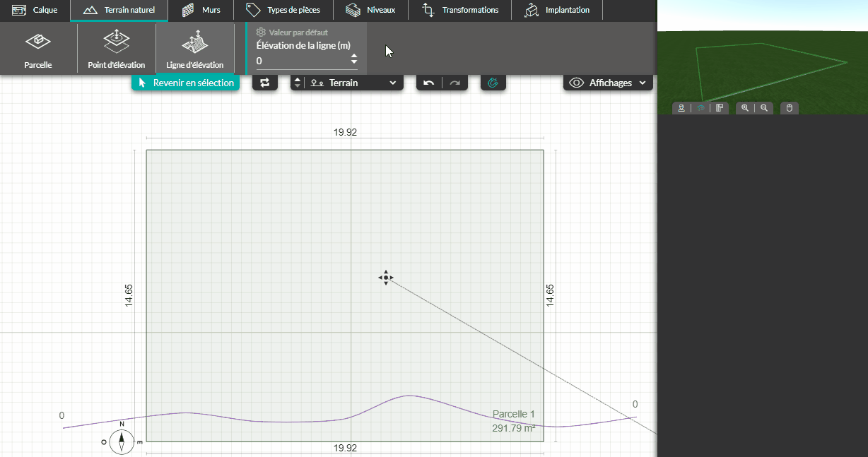This screenshot has height=457, width=868.
Task: Switch to the Murs tab
Action: [x=201, y=10]
